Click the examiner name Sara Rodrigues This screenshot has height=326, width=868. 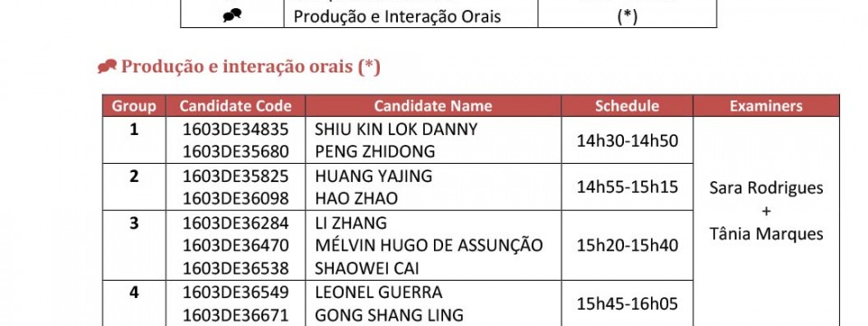(766, 188)
